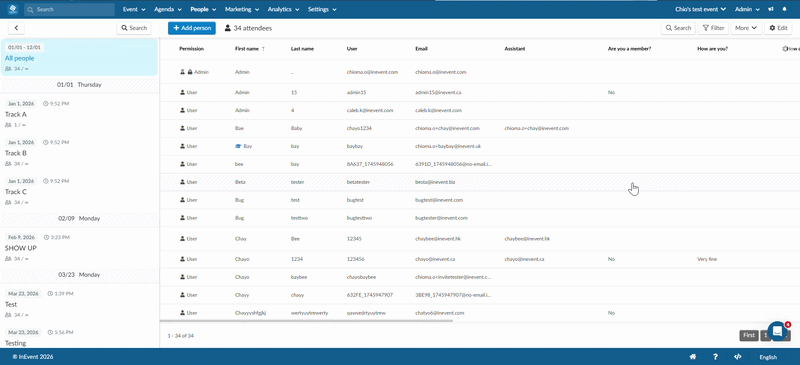Click the 1 - 34 of 34 pagination text

tap(181, 335)
